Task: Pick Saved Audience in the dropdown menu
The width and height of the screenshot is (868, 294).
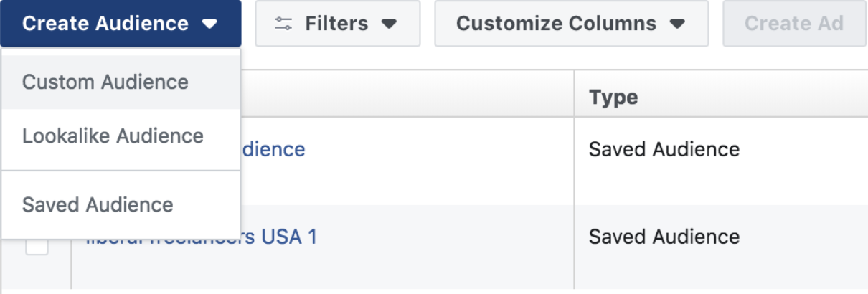Action: 121,204
